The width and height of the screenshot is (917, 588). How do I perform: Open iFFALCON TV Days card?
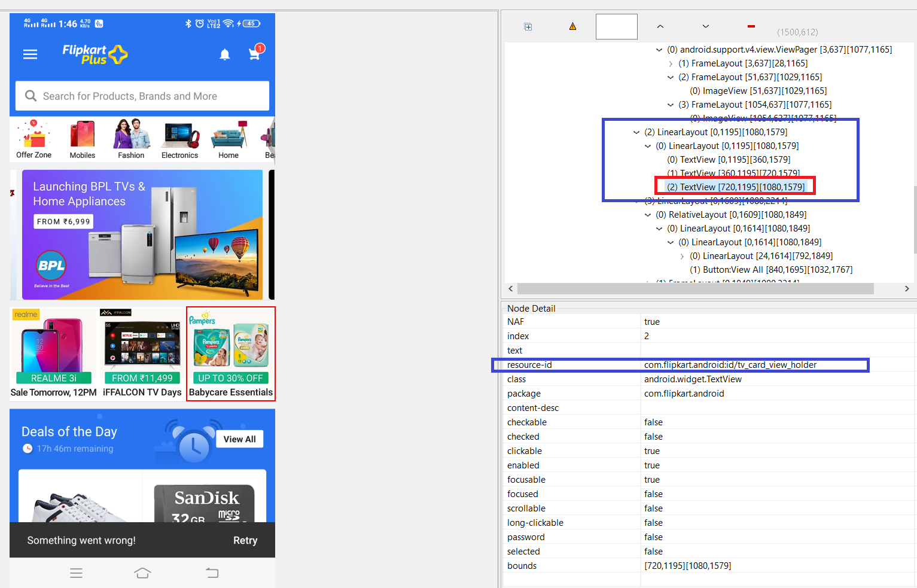click(x=142, y=353)
